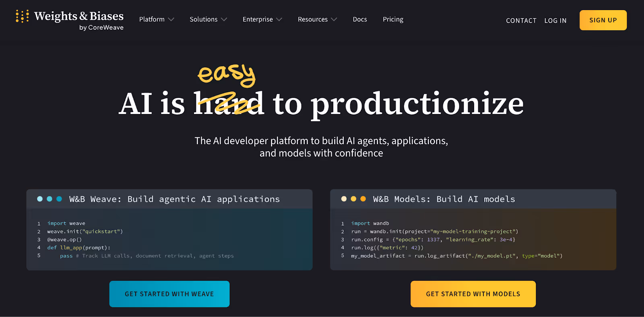
Task: Click the my_model_artifact code line
Action: 457,255
